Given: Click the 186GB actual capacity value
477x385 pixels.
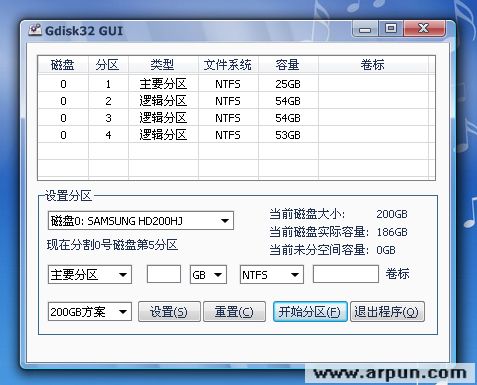Looking at the screenshot, I should coord(392,232).
